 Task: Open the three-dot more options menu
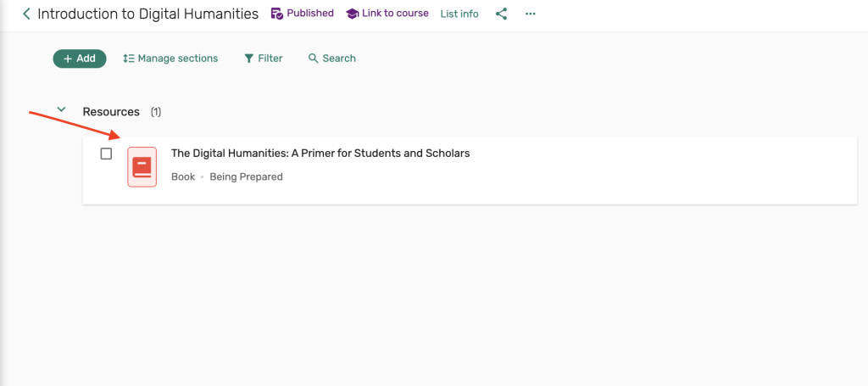[x=531, y=14]
